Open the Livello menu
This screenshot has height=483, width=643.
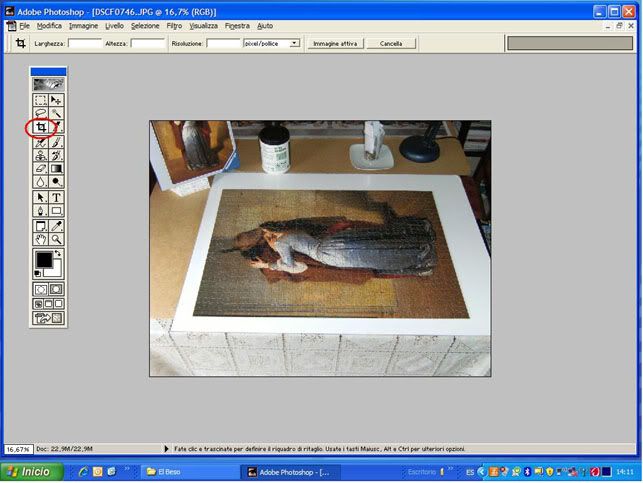point(114,26)
